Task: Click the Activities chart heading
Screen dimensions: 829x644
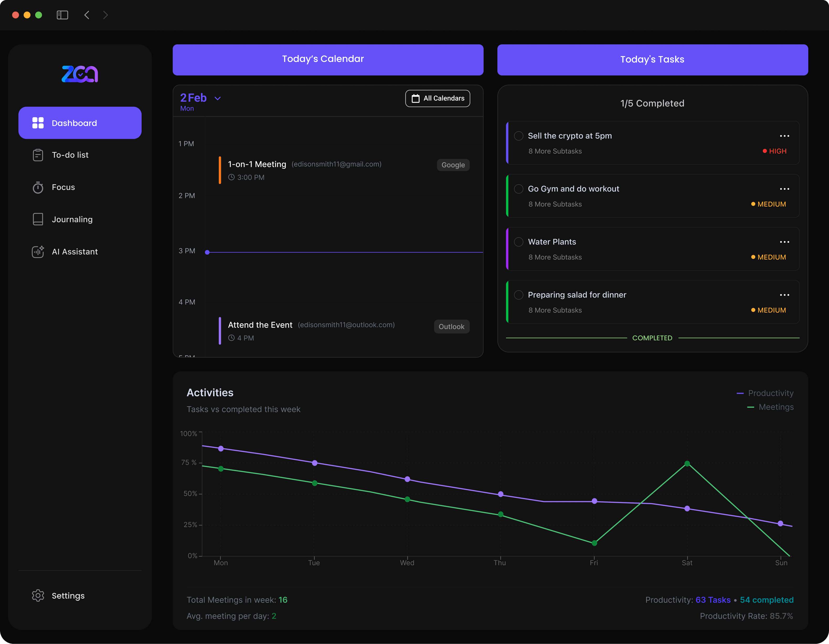Action: [210, 393]
